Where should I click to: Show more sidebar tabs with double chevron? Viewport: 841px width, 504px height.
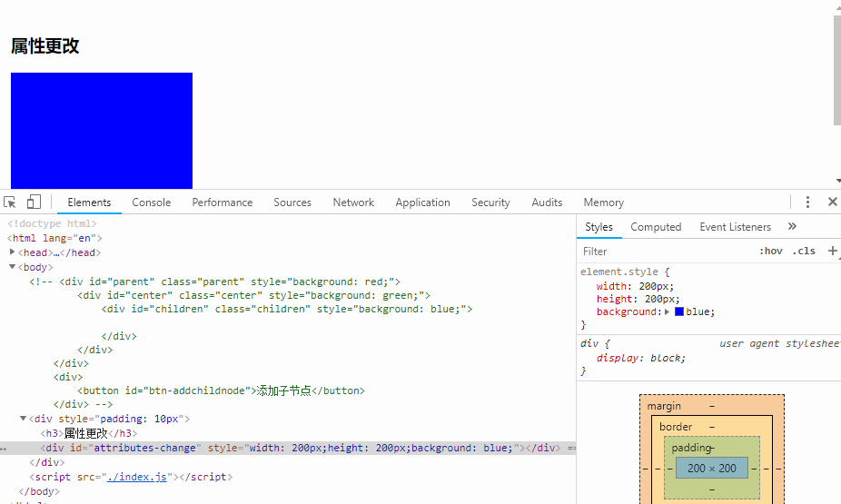pos(792,227)
